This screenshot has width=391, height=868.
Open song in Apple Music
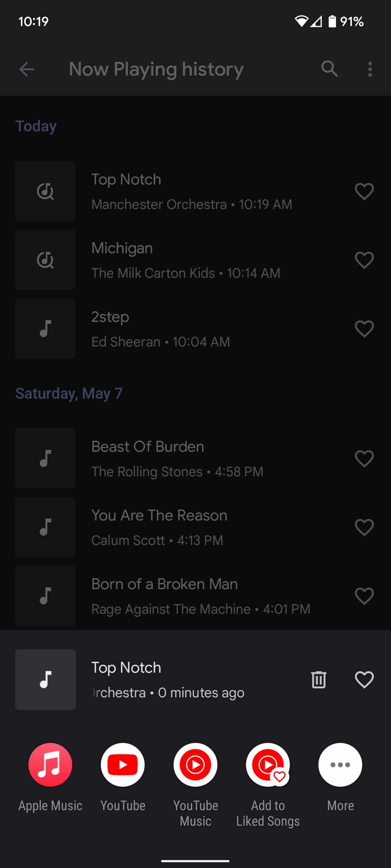[x=50, y=765]
